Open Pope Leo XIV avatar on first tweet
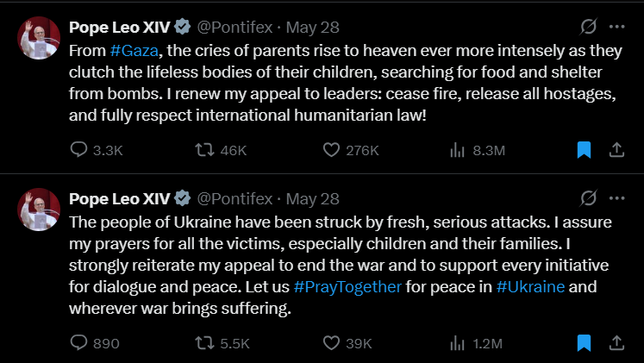This screenshot has width=644, height=363. [x=39, y=37]
